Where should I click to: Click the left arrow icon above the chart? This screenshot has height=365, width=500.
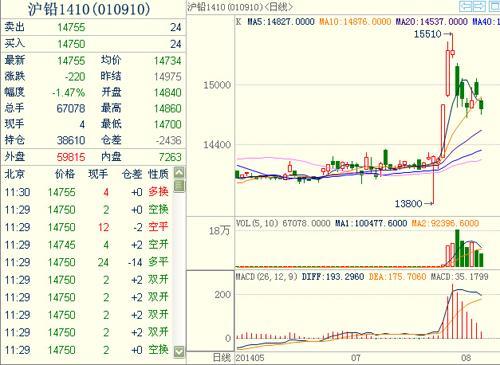click(x=466, y=6)
